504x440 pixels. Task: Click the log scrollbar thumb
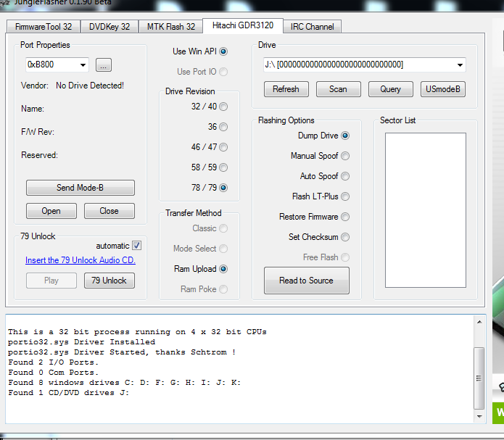tap(479, 378)
